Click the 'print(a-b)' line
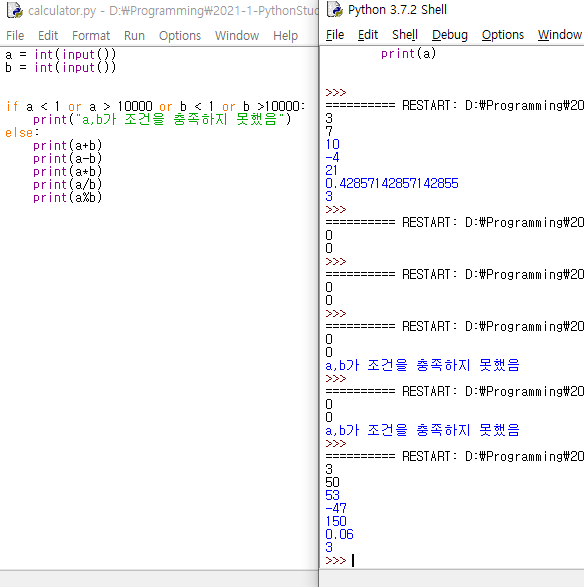 67,159
